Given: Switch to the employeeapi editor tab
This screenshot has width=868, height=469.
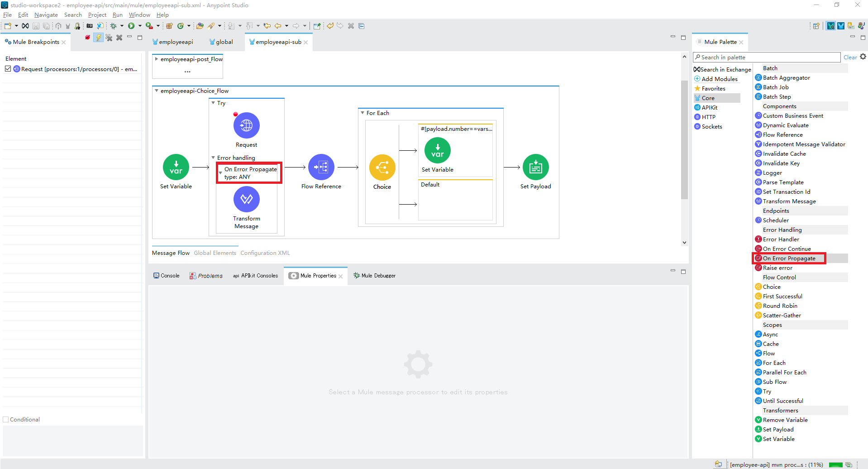Looking at the screenshot, I should pos(173,42).
